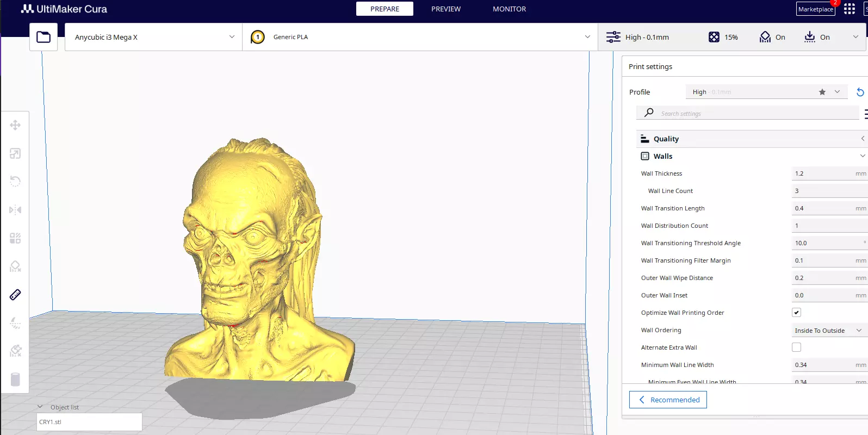Click the Wall Ordering label
868x435 pixels.
coord(661,330)
